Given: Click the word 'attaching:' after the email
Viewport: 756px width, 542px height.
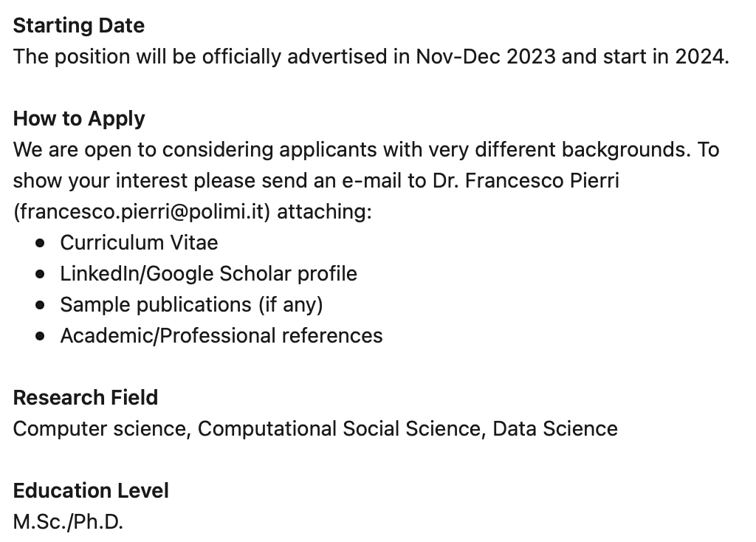Looking at the screenshot, I should (324, 212).
